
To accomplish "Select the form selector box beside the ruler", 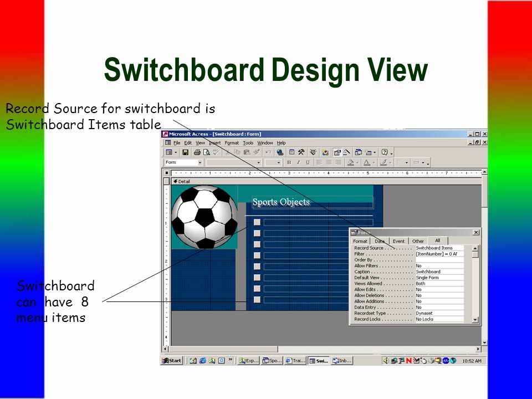I will pyautogui.click(x=167, y=173).
